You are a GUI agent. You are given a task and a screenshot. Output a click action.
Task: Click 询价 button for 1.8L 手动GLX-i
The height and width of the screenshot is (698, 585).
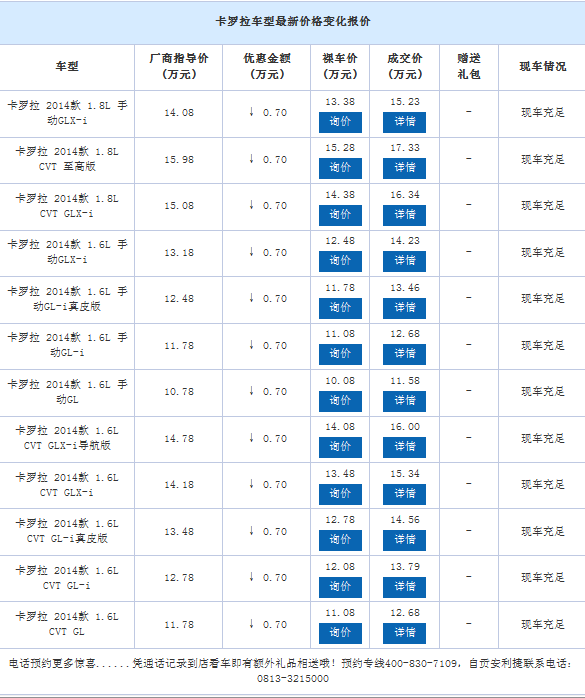[x=340, y=122]
